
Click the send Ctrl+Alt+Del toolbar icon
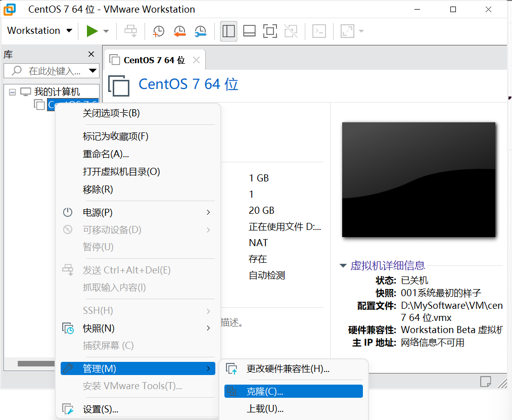[x=130, y=31]
